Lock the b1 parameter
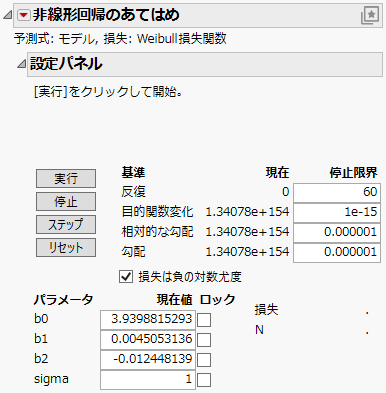Screen dimensions: 386x393 (204, 340)
